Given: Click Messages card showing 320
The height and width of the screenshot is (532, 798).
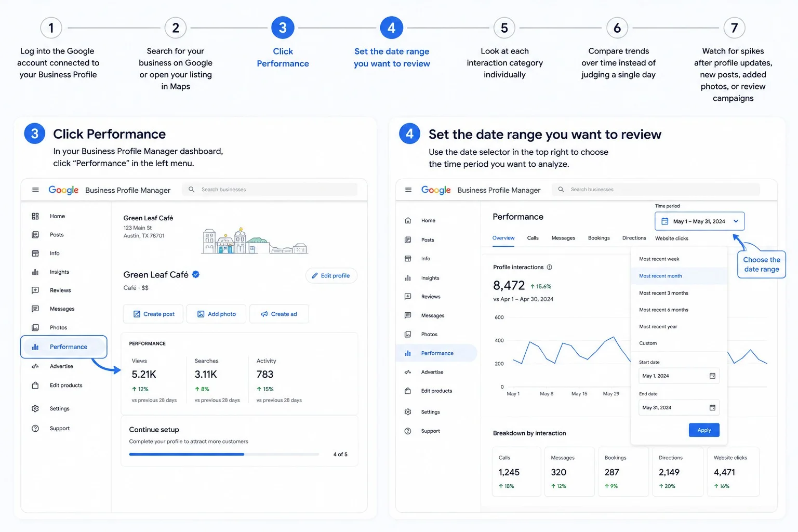Looking at the screenshot, I should (x=569, y=472).
